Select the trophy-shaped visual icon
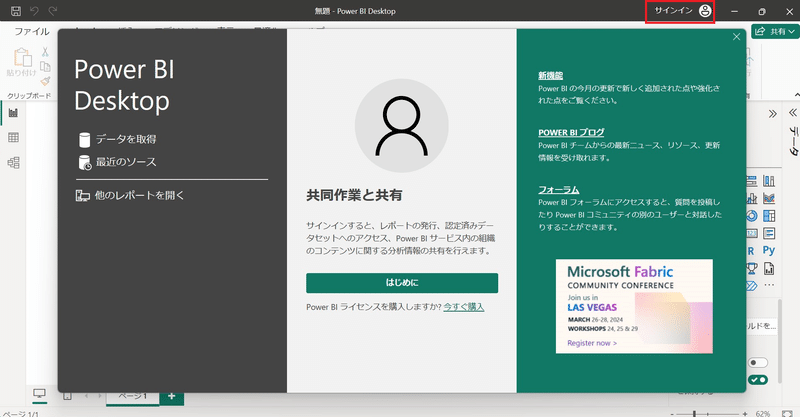The image size is (800, 417). 752,268
